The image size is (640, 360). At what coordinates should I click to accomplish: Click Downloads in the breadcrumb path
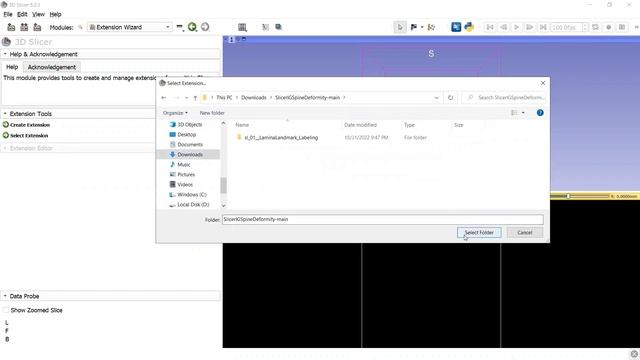[253, 98]
